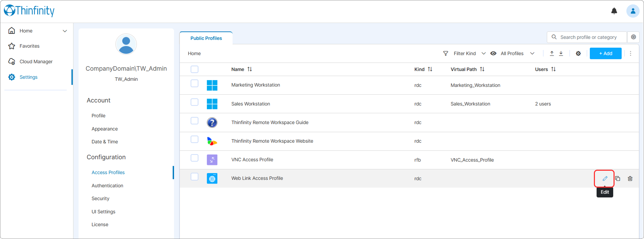Open Authentication configuration

(107, 186)
